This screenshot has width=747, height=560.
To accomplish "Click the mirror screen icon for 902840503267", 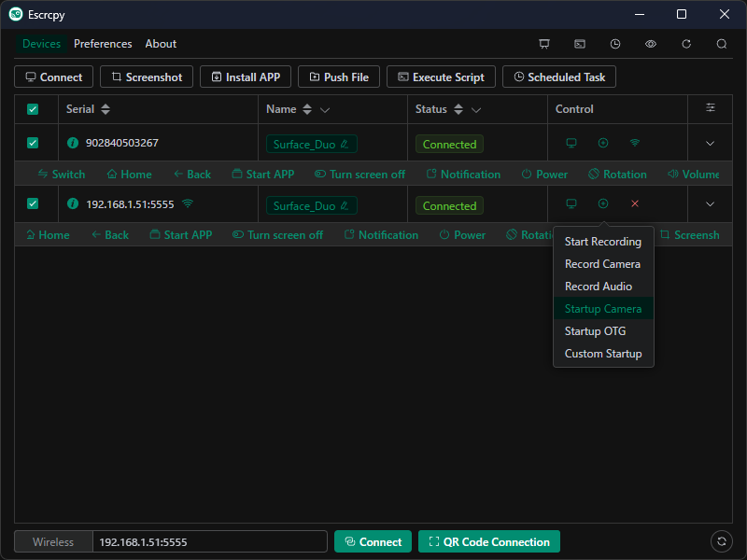I will [571, 143].
